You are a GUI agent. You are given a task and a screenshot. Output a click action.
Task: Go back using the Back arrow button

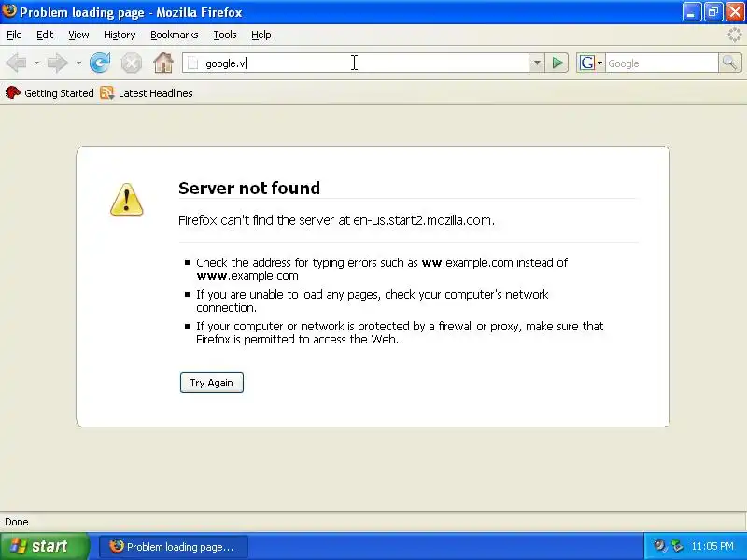coord(17,63)
